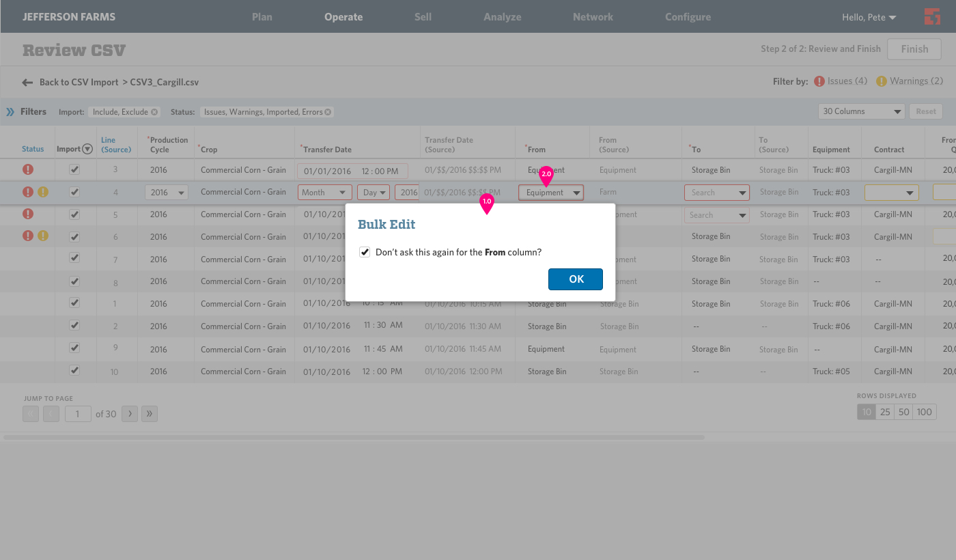Open the Day dropdown in line 4
This screenshot has width=956, height=560.
374,193
